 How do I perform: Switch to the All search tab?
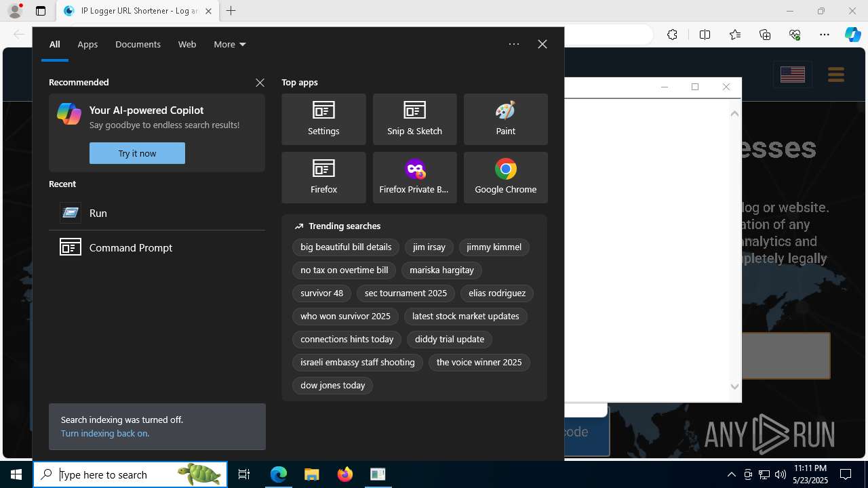coord(55,44)
